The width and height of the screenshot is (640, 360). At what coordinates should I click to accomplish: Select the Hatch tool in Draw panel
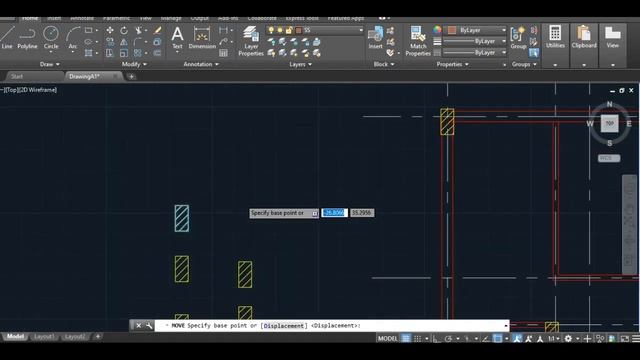89,53
